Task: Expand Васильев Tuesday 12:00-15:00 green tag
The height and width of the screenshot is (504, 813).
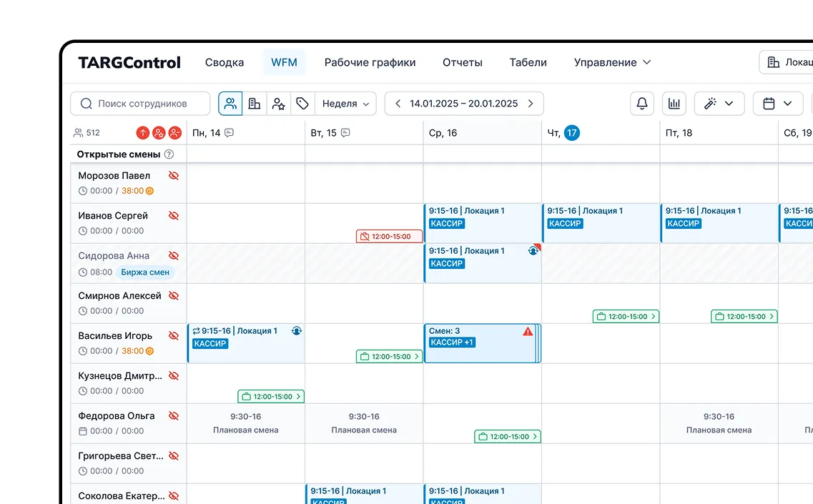Action: (x=390, y=357)
